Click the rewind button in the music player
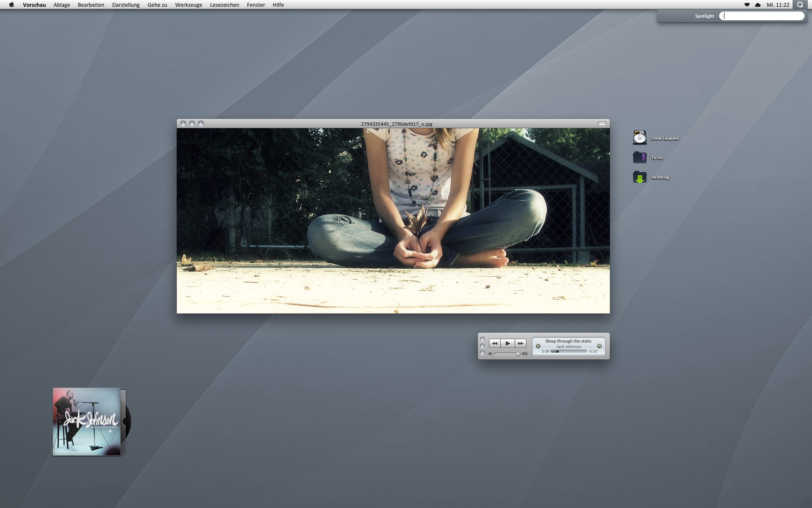The image size is (812, 508). pyautogui.click(x=495, y=343)
